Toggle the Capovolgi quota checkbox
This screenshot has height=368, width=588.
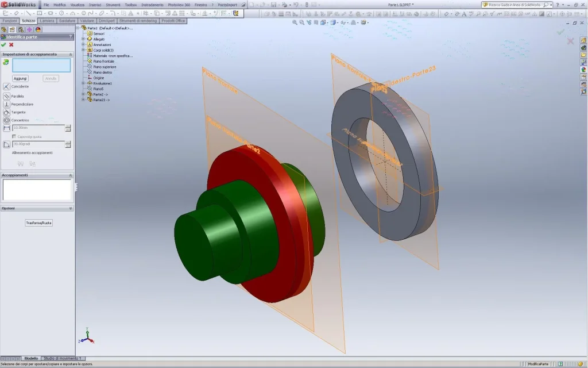coord(14,137)
